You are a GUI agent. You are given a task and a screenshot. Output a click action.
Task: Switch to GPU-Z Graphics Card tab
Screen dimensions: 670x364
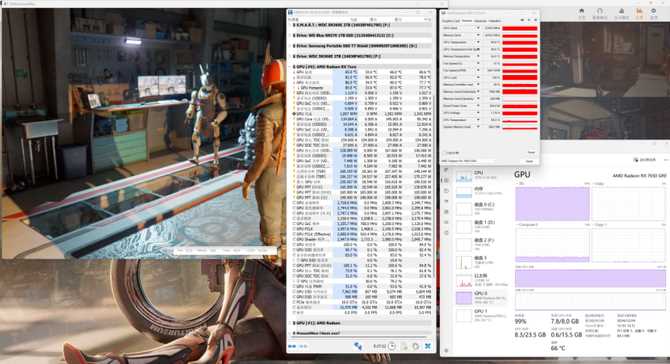coord(451,21)
